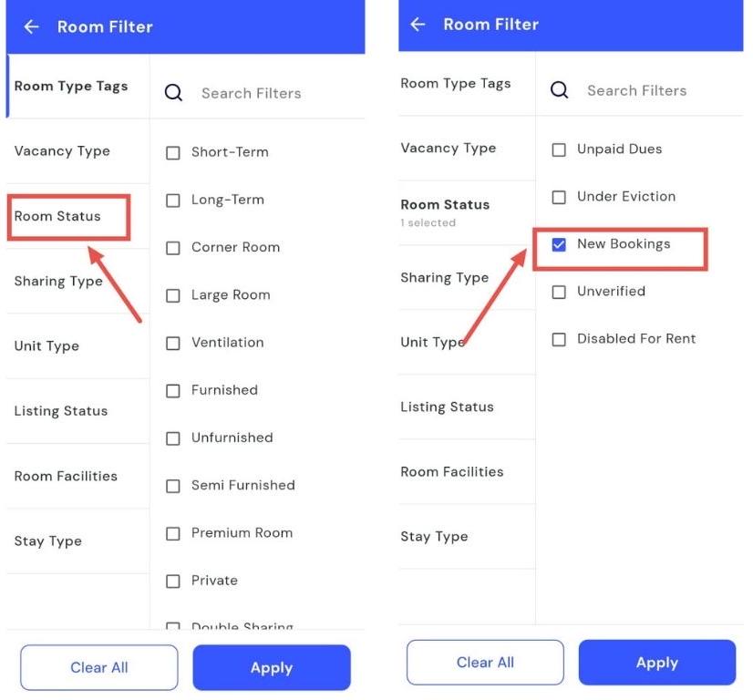
Task: Check the Corner Room option
Action: (x=173, y=248)
